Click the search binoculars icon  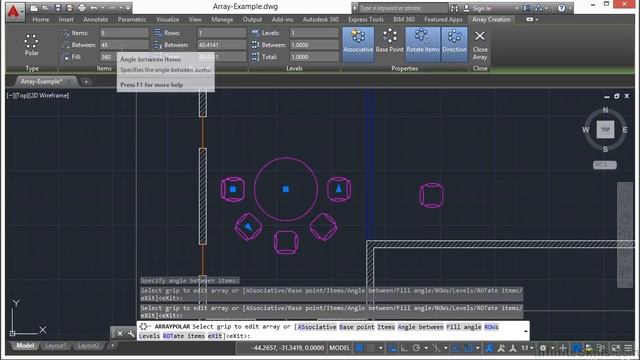[454, 8]
